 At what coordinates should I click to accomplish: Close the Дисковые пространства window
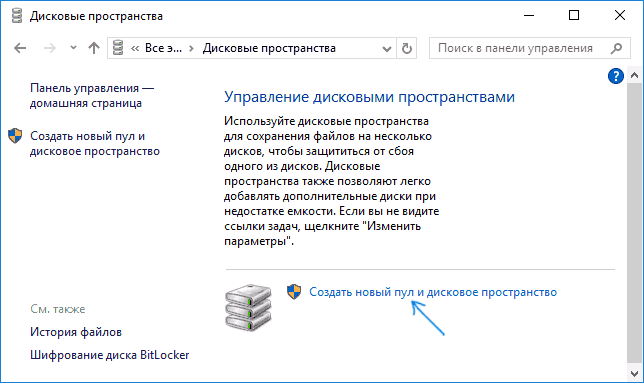[x=620, y=16]
